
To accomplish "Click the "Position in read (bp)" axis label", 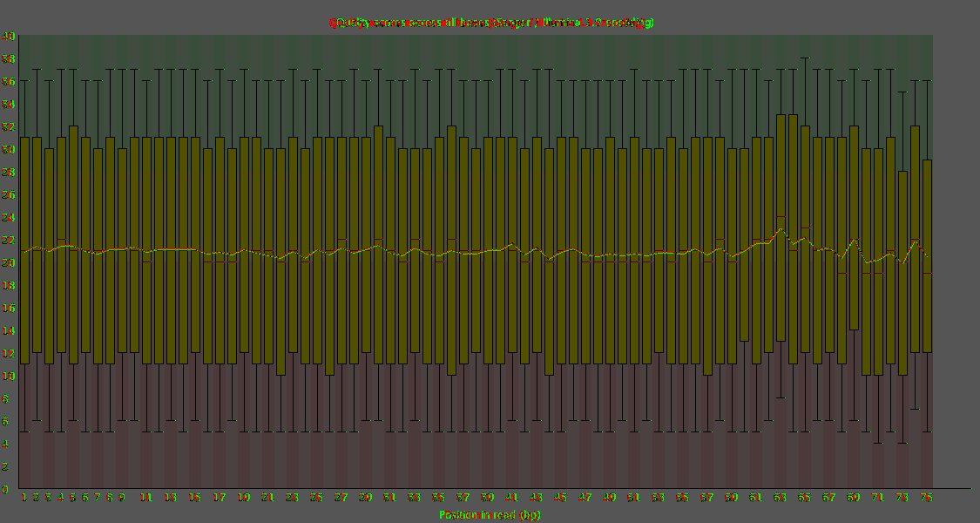I will click(490, 515).
